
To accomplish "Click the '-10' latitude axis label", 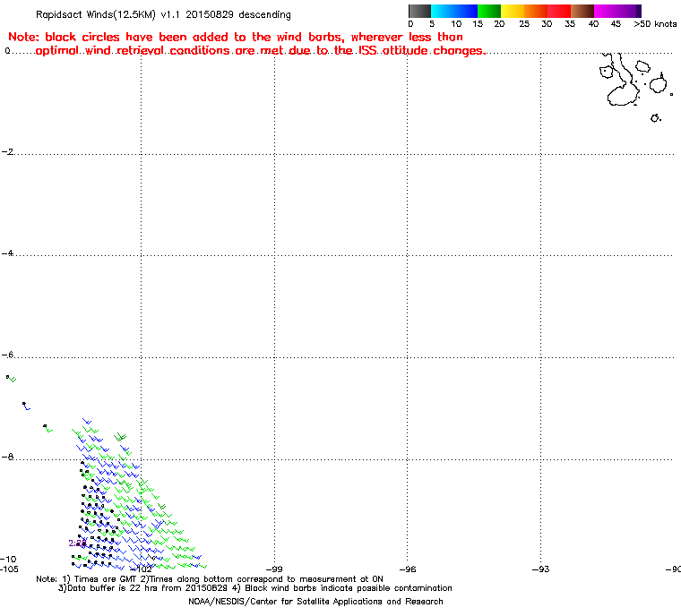I will click(x=8, y=559).
